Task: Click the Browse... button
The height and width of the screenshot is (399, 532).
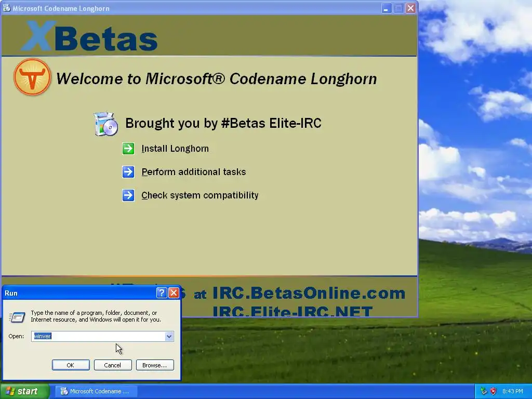Action: click(155, 365)
